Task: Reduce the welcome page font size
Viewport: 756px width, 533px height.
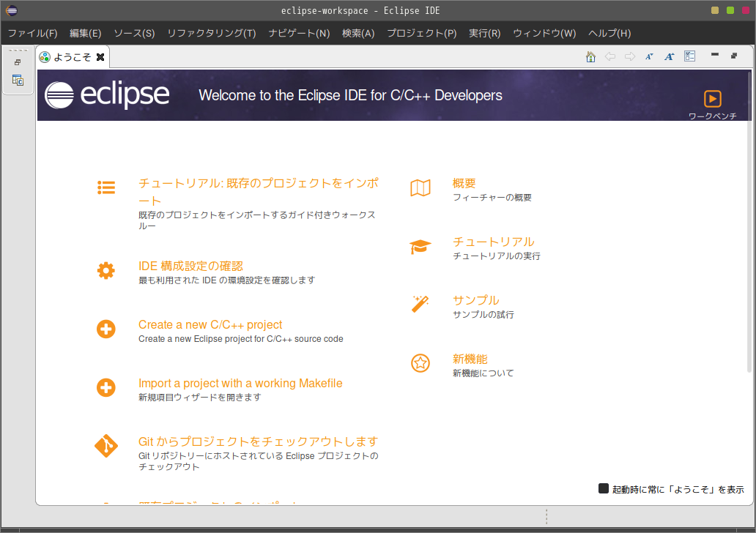Action: pyautogui.click(x=649, y=57)
